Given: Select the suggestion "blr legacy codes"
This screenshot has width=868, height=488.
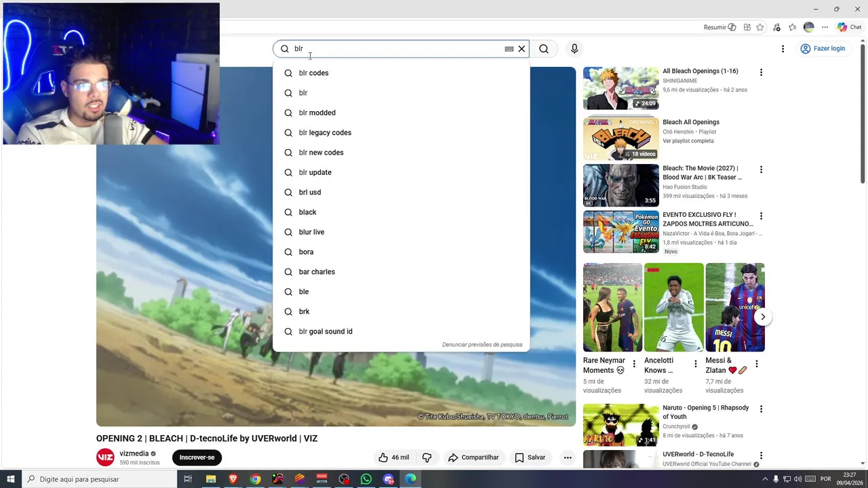Looking at the screenshot, I should coord(401,133).
